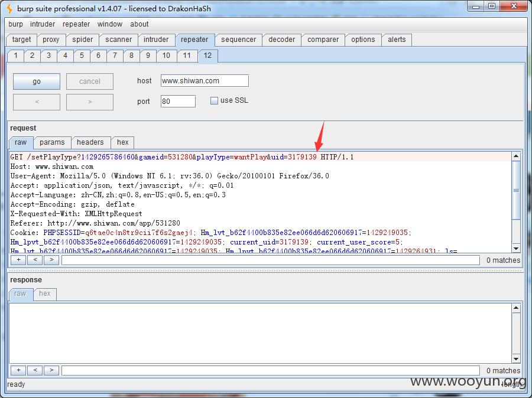Go to previous request with < button
The image size is (532, 398).
click(x=37, y=102)
